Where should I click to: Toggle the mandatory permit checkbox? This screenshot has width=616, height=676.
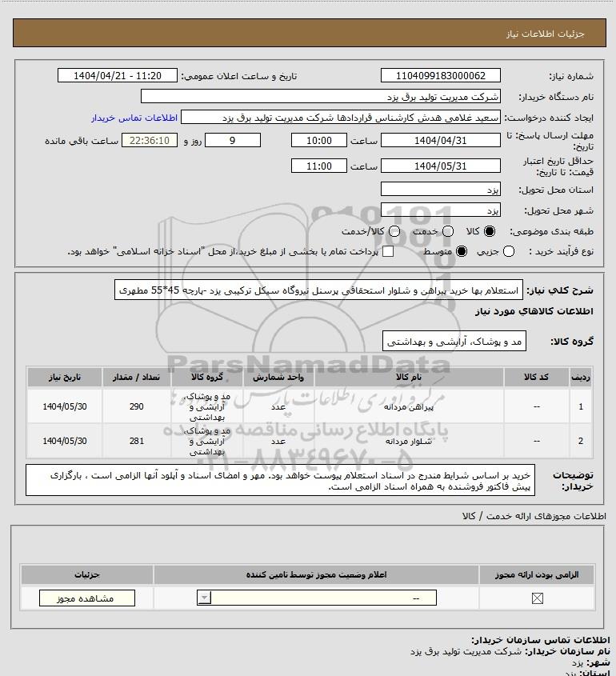pos(537,598)
